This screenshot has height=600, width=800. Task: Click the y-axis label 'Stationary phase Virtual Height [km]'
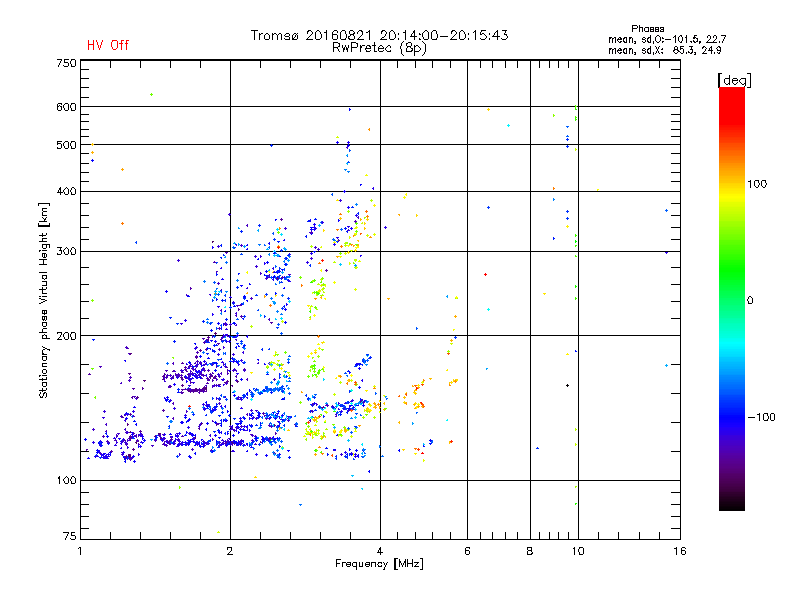44,300
